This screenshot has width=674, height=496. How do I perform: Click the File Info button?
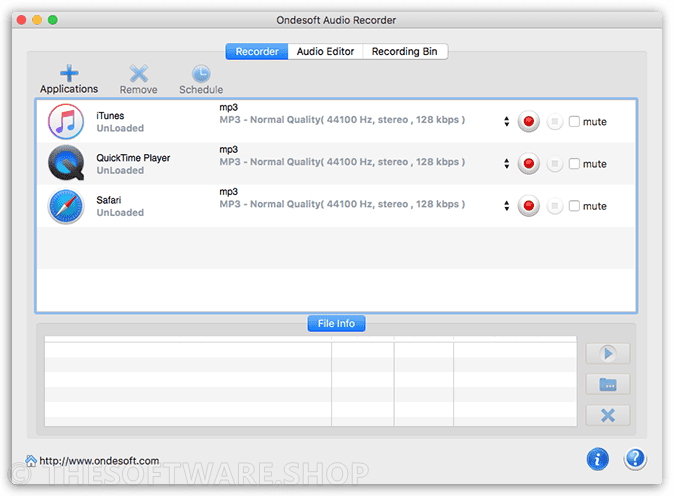(x=336, y=324)
